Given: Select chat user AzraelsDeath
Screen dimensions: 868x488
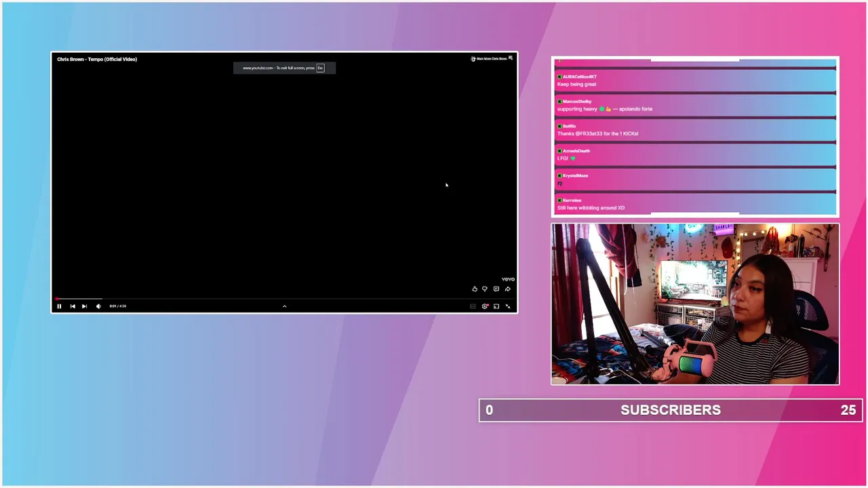Looking at the screenshot, I should tap(576, 151).
